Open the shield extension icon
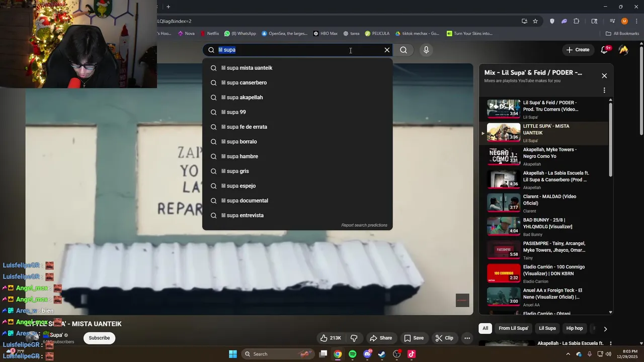Image resolution: width=644 pixels, height=362 pixels. 552,21
